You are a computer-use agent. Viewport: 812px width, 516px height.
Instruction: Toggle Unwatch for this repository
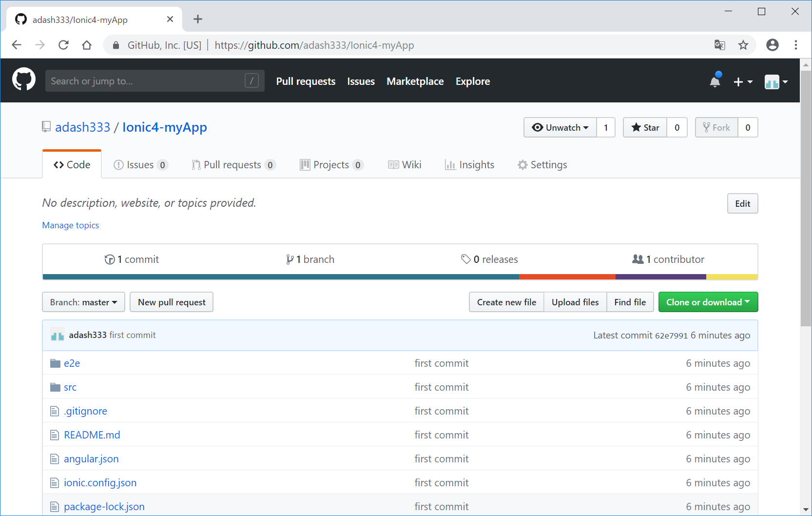(x=560, y=128)
